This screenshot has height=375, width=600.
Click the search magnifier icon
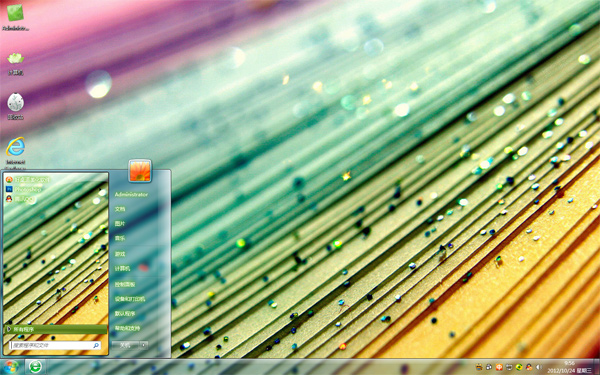(96, 345)
